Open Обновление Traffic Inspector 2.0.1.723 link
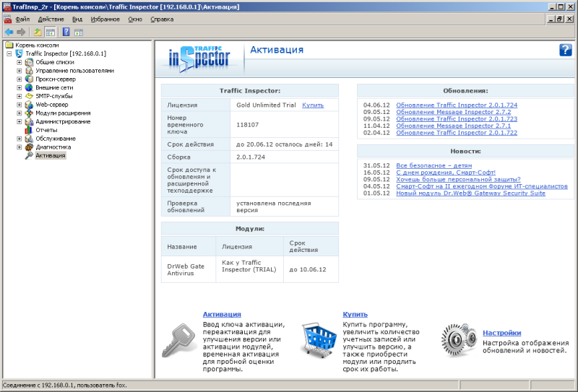This screenshot has height=392, width=578. pos(457,119)
